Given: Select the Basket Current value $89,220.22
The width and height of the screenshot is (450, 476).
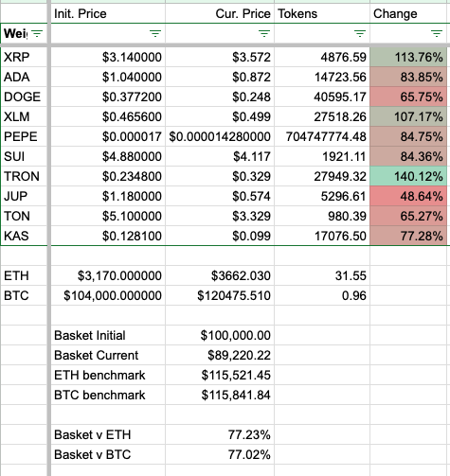Looking at the screenshot, I should click(x=220, y=355).
